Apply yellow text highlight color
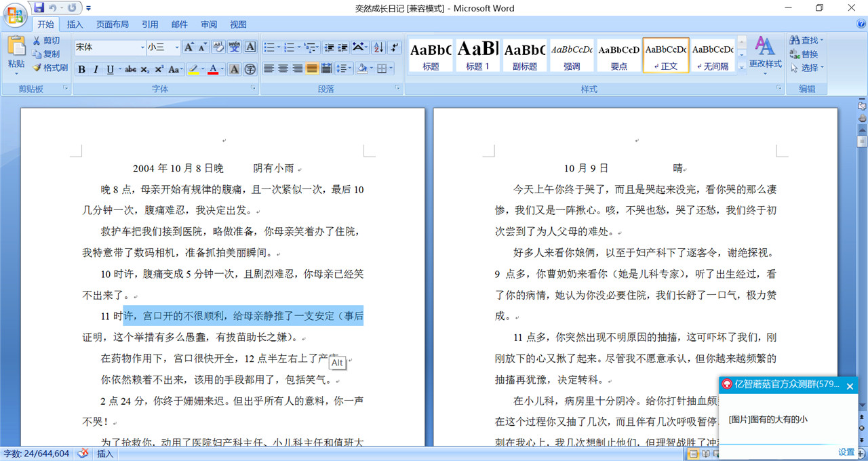The width and height of the screenshot is (868, 461). tap(193, 69)
